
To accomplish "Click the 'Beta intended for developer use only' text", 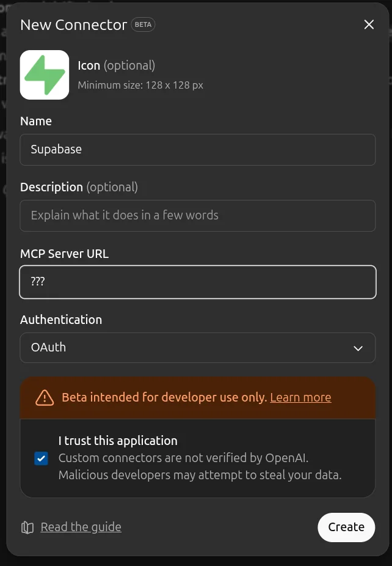I will point(164,397).
